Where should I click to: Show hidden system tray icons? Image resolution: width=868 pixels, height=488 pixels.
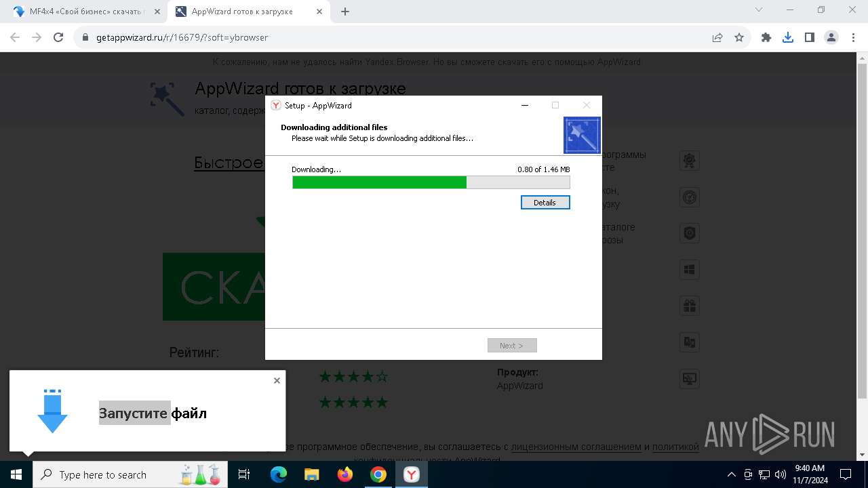pos(732,474)
